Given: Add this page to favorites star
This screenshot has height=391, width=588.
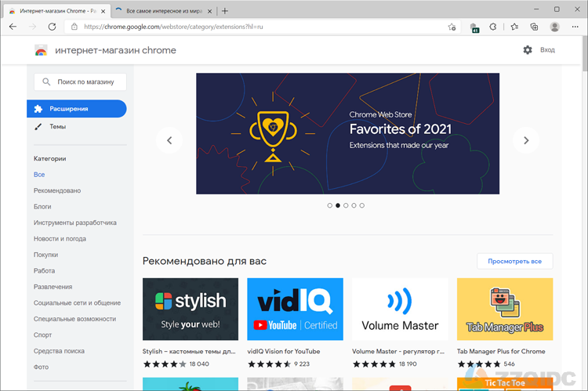Looking at the screenshot, I should [452, 27].
